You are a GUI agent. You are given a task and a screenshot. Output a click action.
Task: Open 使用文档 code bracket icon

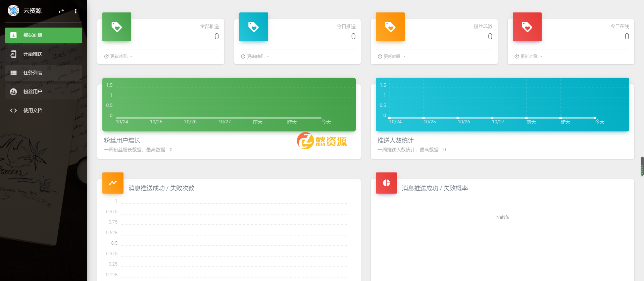point(13,111)
